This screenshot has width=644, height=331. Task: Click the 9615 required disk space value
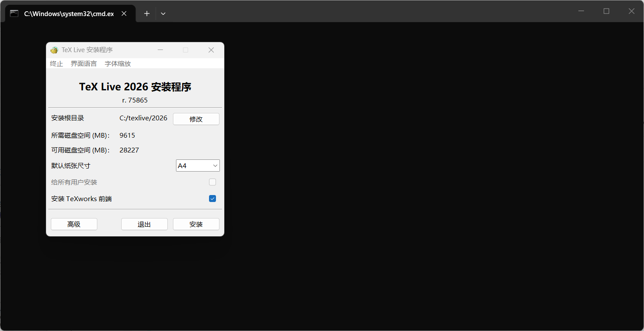(127, 136)
